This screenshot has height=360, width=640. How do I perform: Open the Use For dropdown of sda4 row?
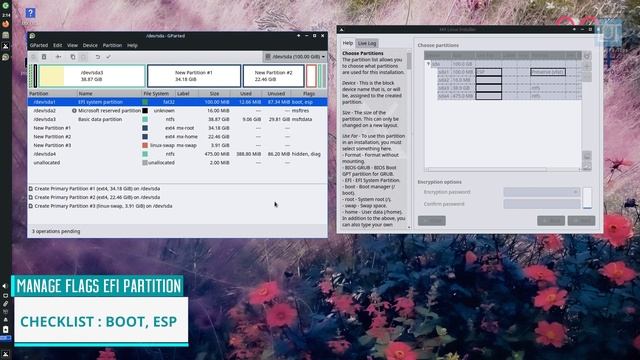[x=489, y=96]
